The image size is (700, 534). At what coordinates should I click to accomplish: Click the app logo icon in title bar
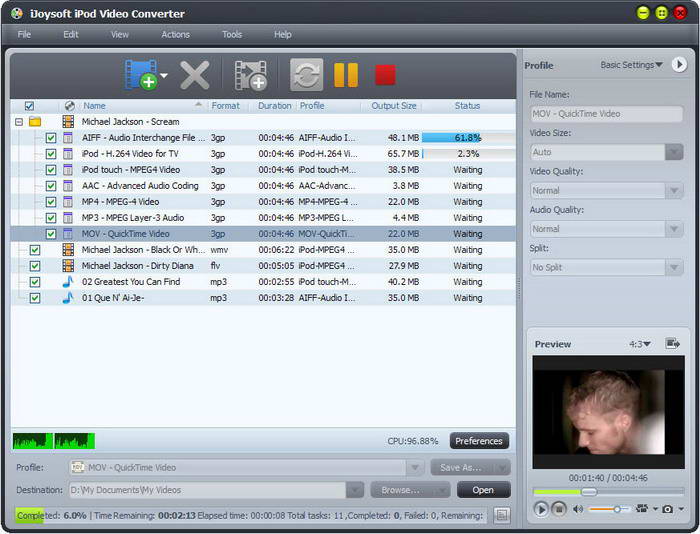[17, 13]
